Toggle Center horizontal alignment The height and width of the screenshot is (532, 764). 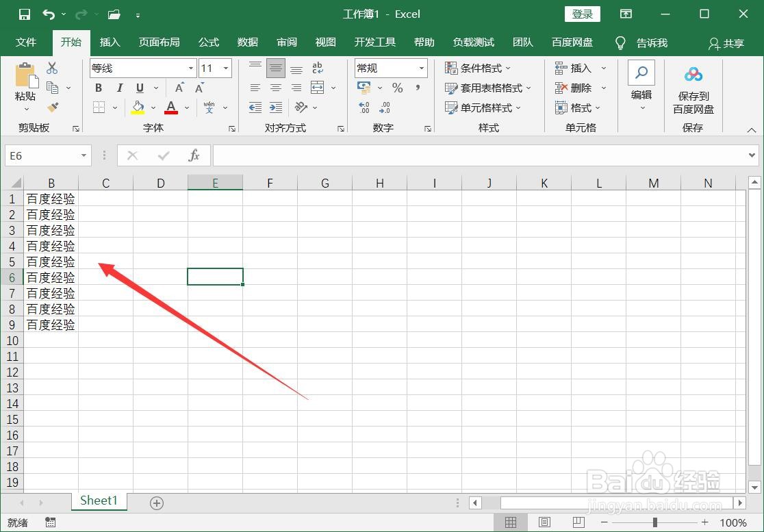point(276,88)
